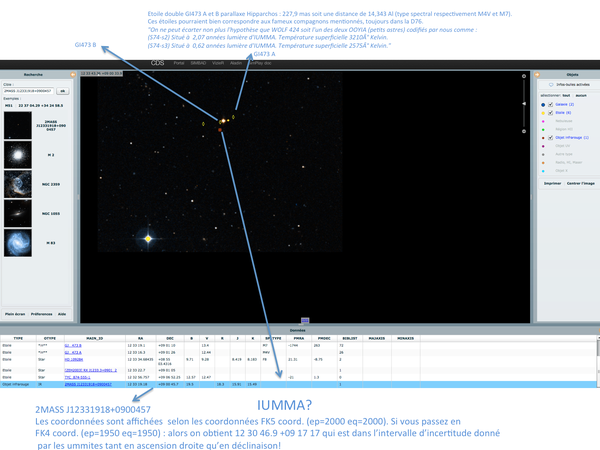Toggle the Galaxie objects checkbox
600x450 pixels.
[x=550, y=104]
